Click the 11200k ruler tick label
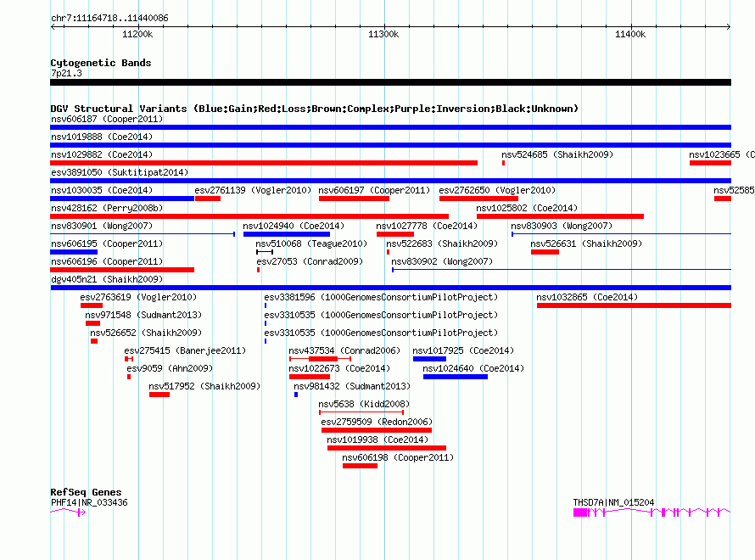Viewport: 755px width, 560px height. point(137,34)
